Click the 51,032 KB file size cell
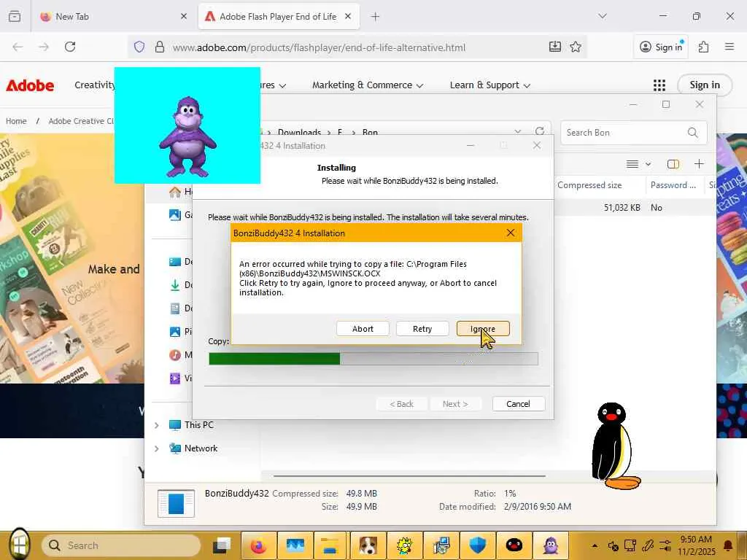The height and width of the screenshot is (560, 747). (x=622, y=208)
